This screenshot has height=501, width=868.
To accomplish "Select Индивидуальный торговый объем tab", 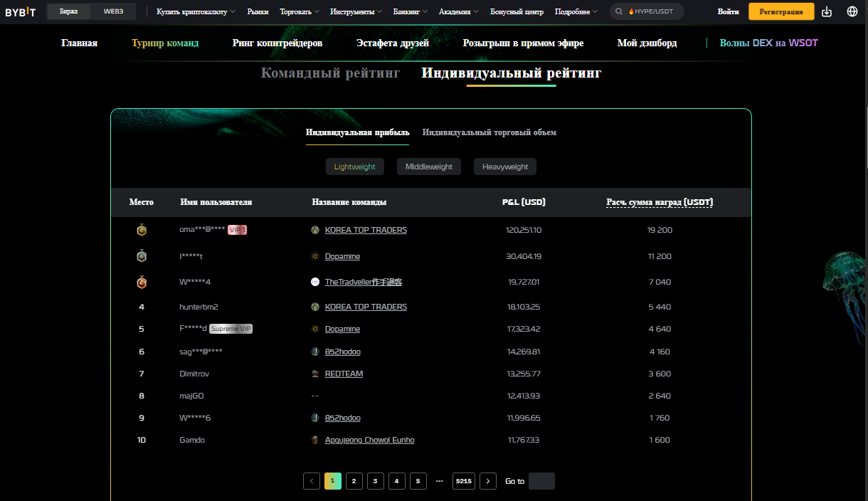I will coord(489,132).
